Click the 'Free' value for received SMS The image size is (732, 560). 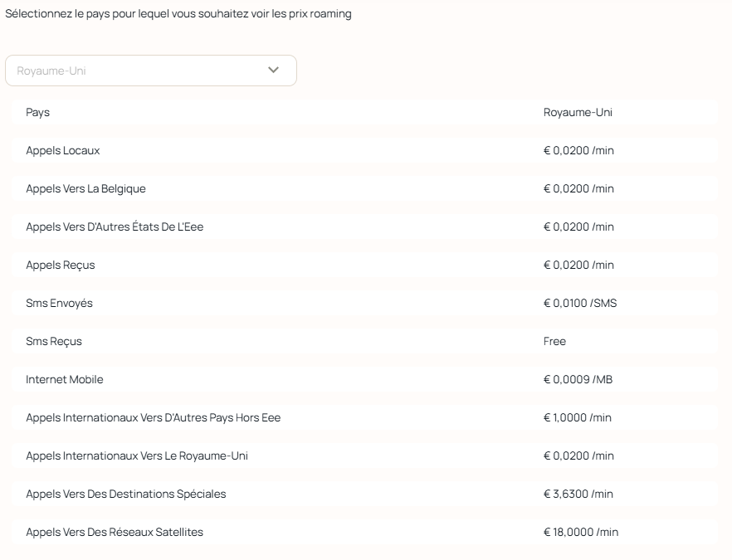[x=554, y=342]
